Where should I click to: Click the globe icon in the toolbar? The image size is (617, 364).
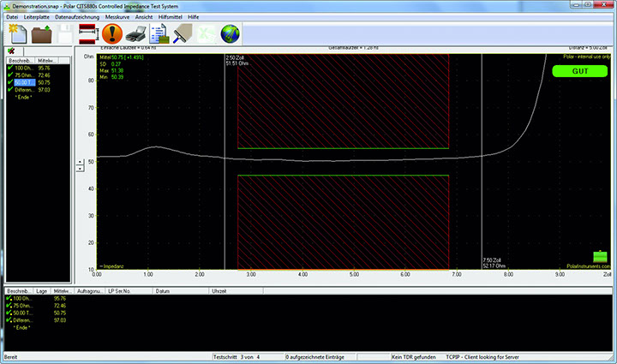(230, 34)
